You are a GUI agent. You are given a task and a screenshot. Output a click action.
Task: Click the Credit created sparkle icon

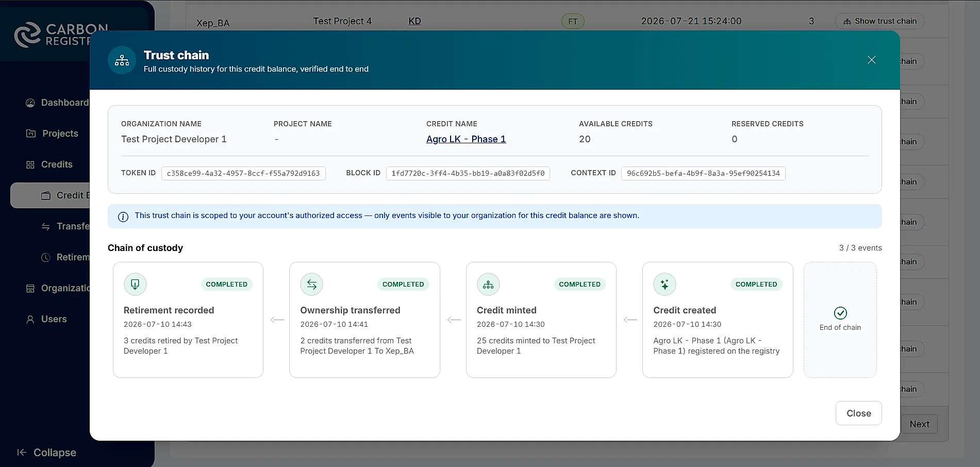click(665, 284)
